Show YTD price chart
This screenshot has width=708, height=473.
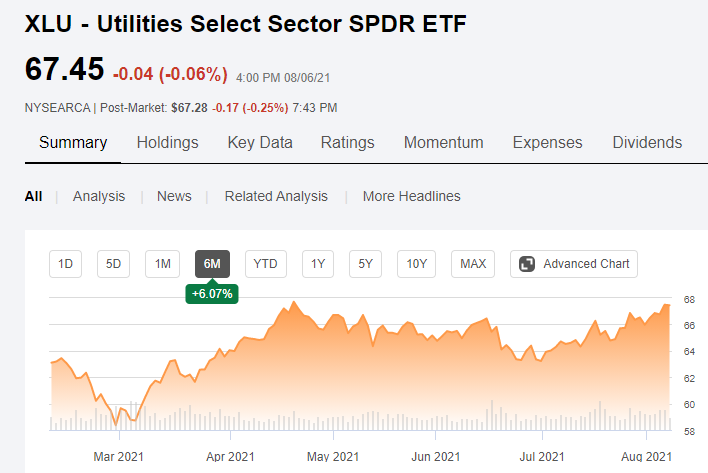tap(265, 264)
